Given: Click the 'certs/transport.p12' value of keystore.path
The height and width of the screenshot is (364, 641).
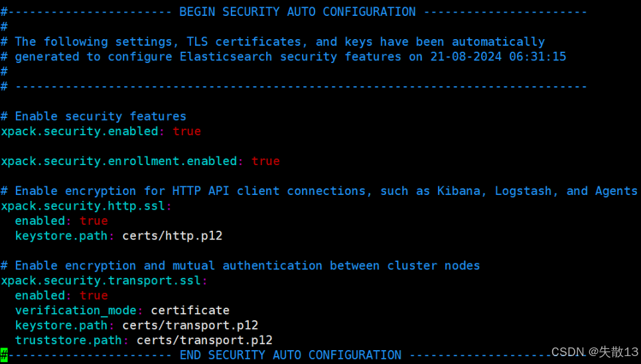Looking at the screenshot, I should (190, 325).
